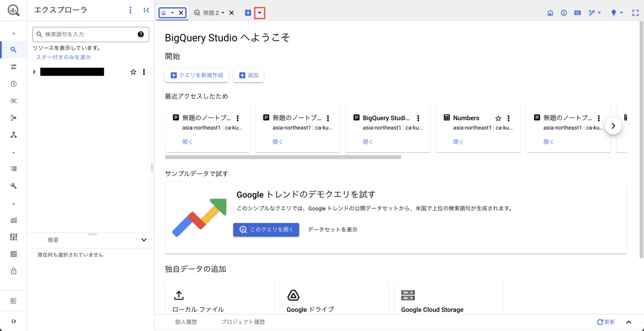Screen dimensions: 644x331
Task: Expand the redacted project tree node
Action: pos(34,72)
